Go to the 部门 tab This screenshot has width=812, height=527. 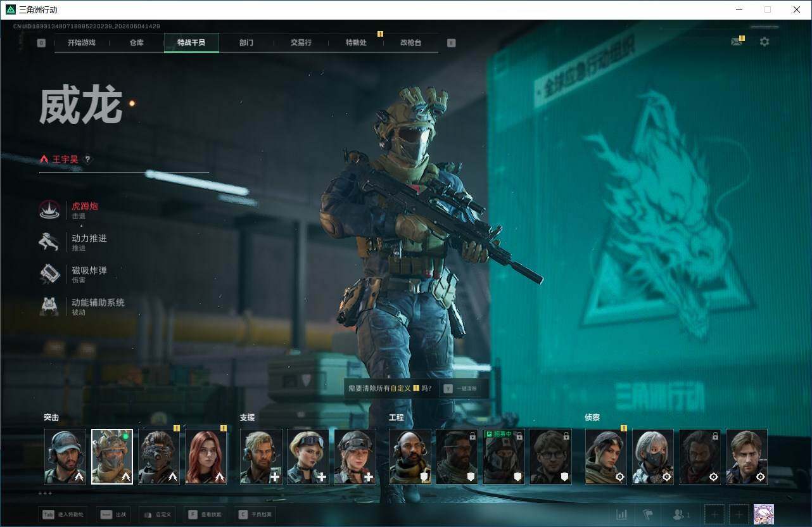tap(246, 42)
